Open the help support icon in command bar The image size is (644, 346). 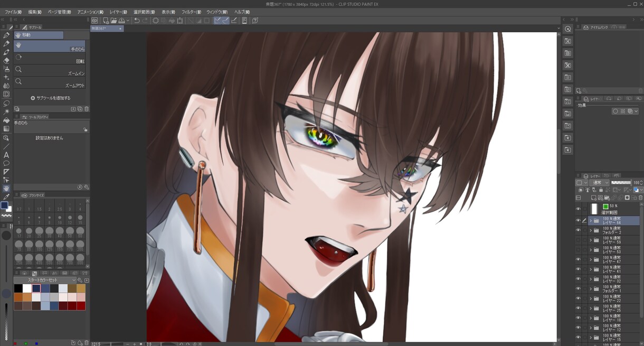tap(255, 21)
